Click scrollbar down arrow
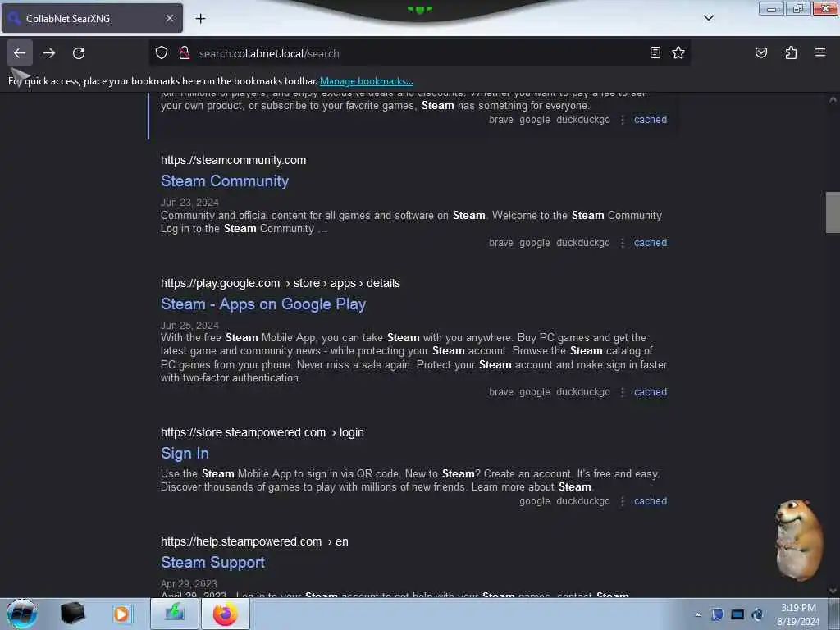Viewport: 840px width, 630px height. click(833, 591)
